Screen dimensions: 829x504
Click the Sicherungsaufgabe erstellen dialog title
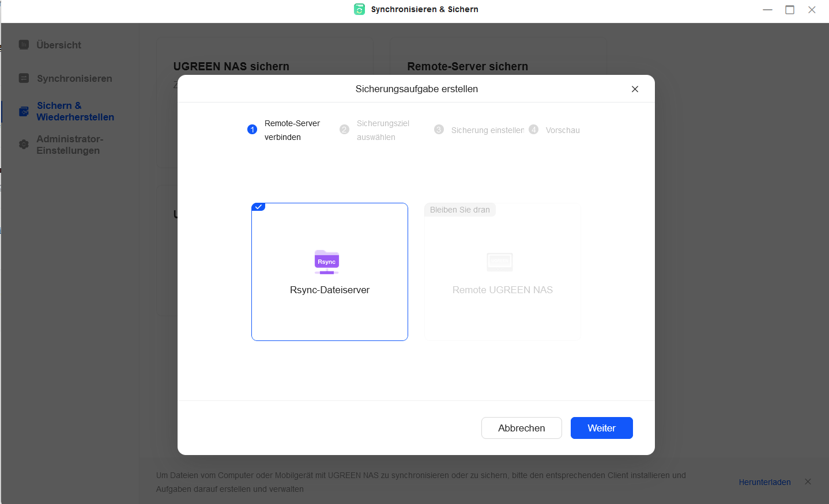(x=417, y=89)
